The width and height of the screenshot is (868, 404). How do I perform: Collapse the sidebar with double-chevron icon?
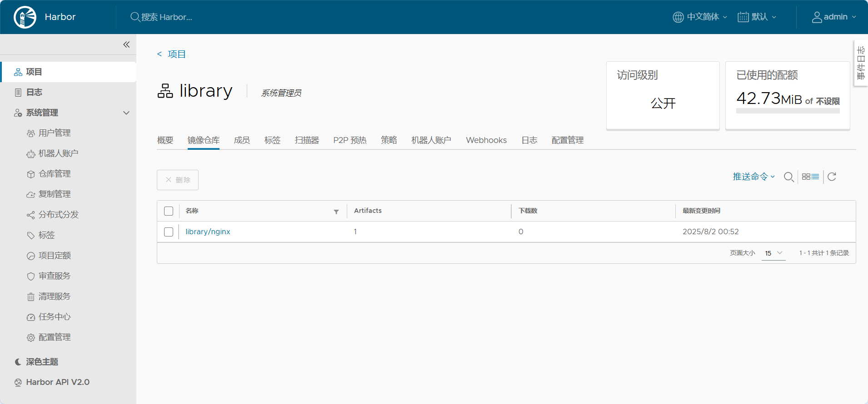(126, 44)
